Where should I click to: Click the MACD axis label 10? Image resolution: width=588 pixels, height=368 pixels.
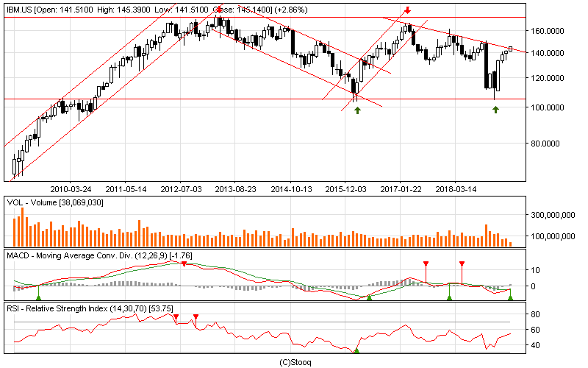[x=536, y=270]
